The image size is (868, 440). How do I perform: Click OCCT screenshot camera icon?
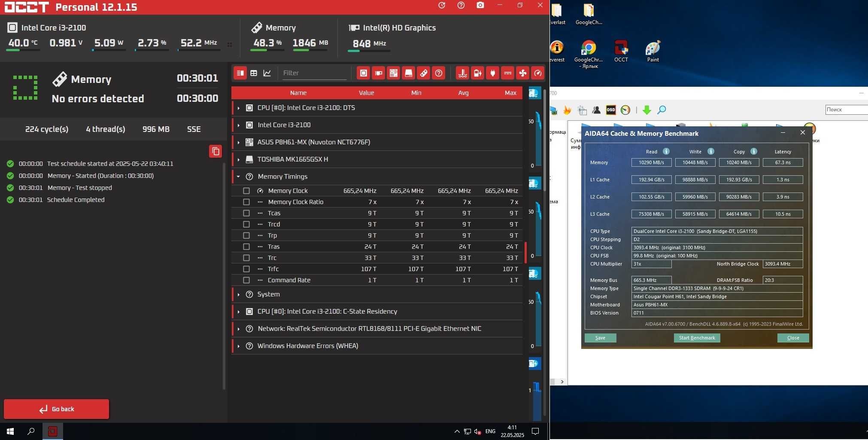[480, 5]
